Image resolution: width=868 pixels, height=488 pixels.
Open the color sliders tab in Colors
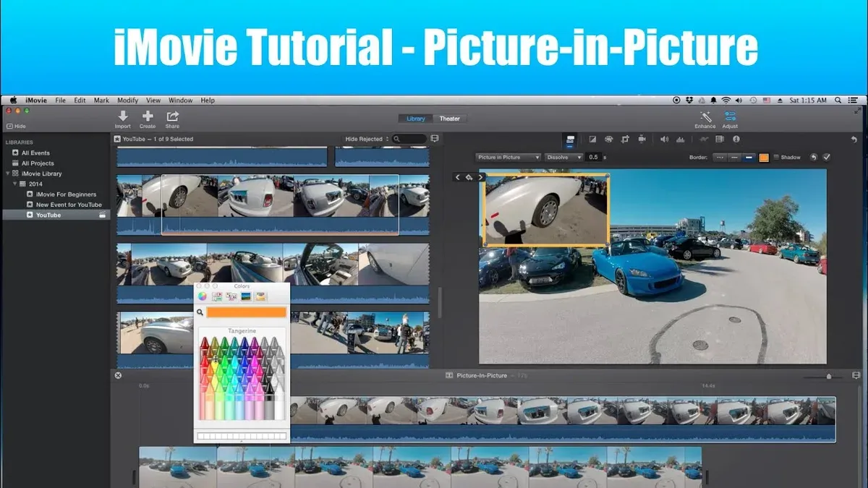click(217, 296)
